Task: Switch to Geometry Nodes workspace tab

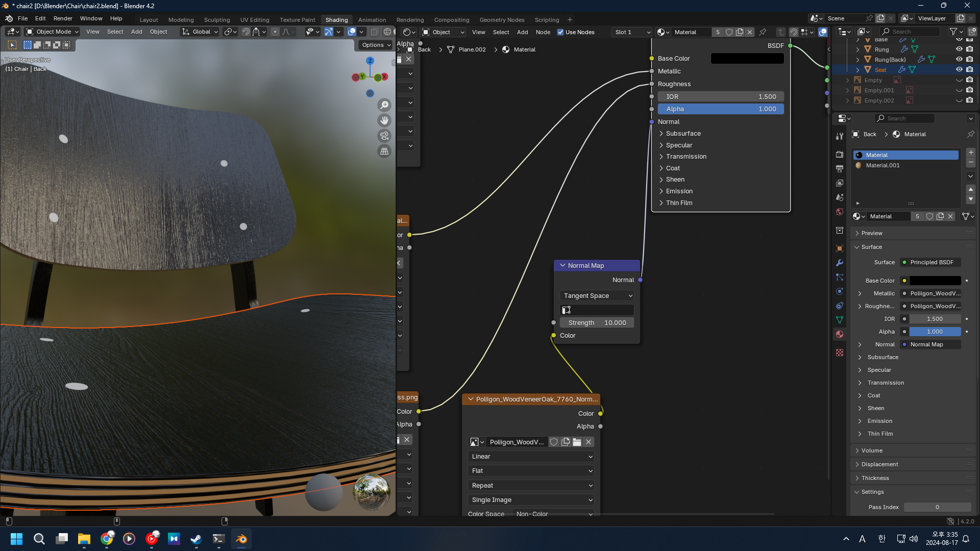Action: (x=502, y=20)
